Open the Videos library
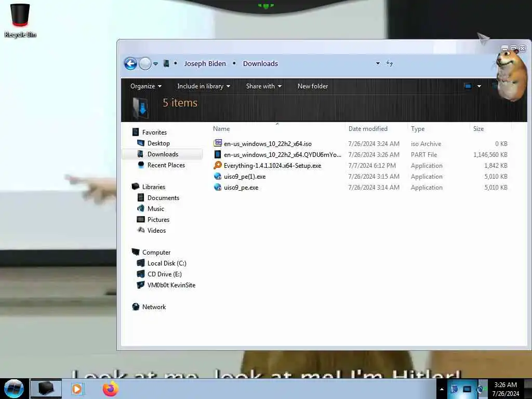The width and height of the screenshot is (532, 399). tap(156, 230)
